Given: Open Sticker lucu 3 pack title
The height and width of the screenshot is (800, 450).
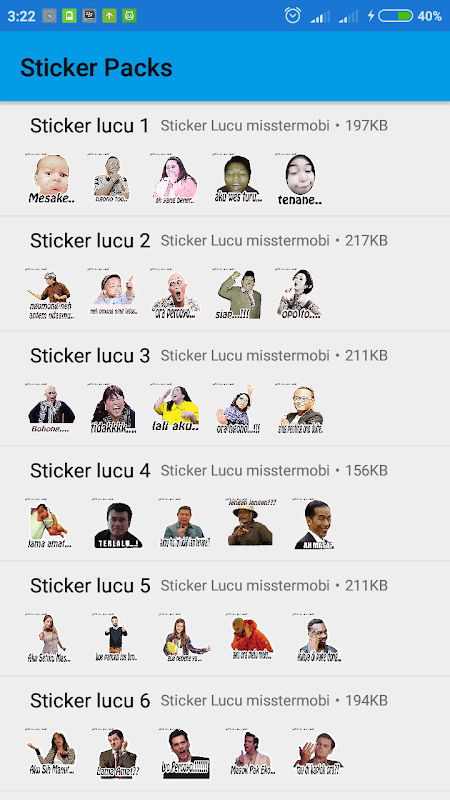Looking at the screenshot, I should (90, 356).
